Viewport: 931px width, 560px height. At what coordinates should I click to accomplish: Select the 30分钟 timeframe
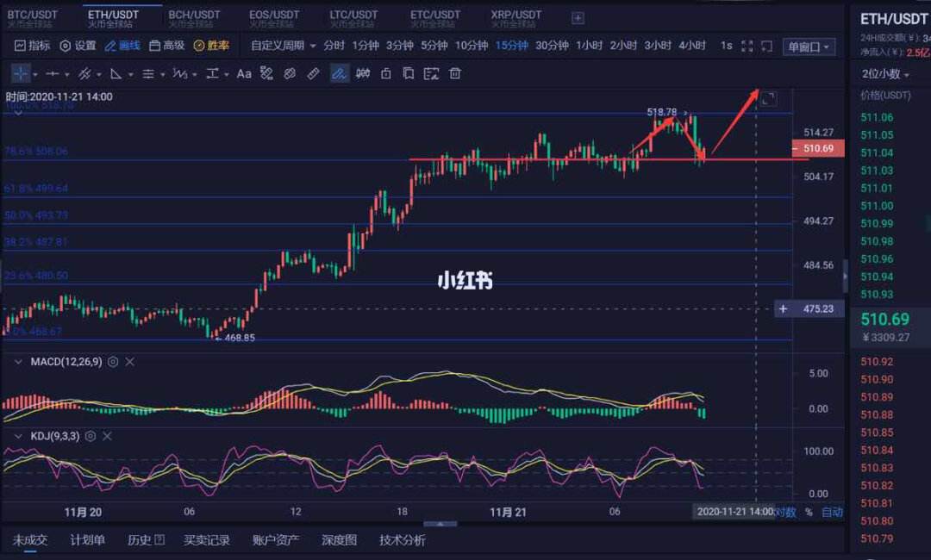(x=552, y=46)
